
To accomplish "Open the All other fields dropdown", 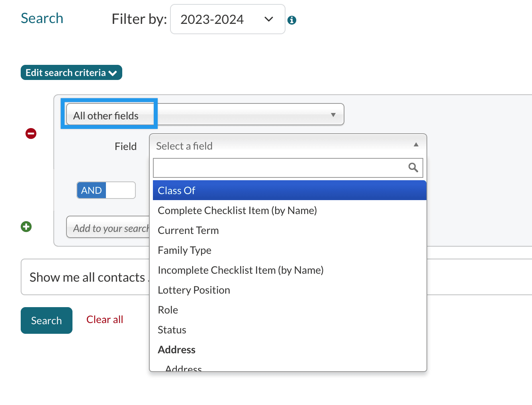I will coord(205,115).
